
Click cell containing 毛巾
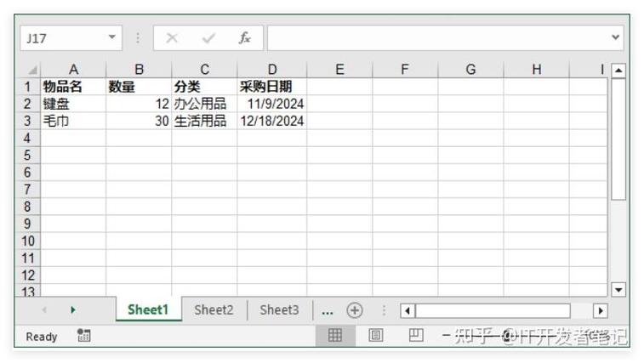pyautogui.click(x=73, y=121)
